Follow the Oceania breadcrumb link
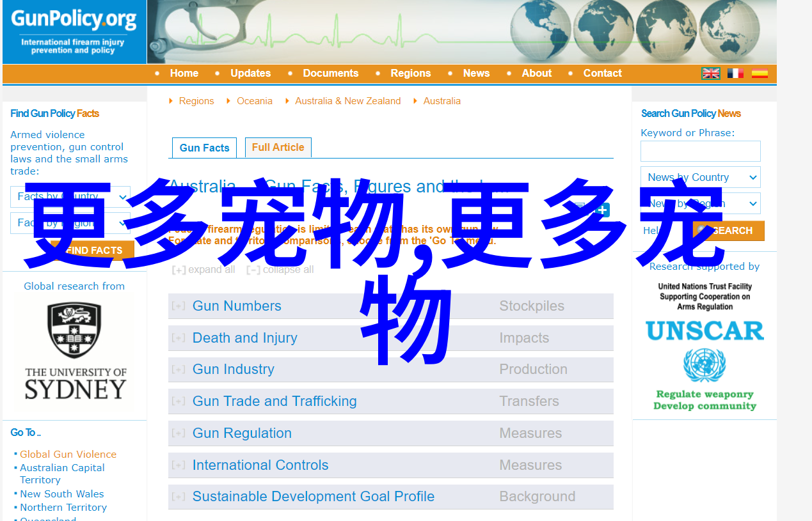 pos(255,101)
